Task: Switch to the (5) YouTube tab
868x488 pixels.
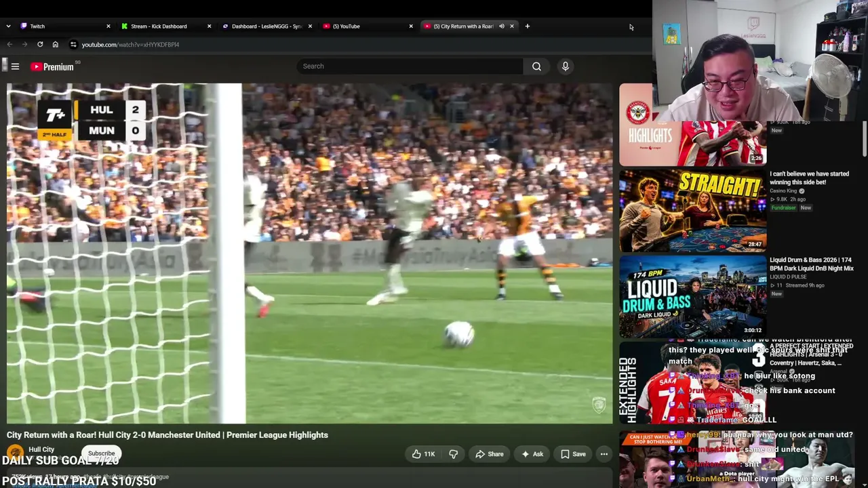Action: click(x=368, y=26)
